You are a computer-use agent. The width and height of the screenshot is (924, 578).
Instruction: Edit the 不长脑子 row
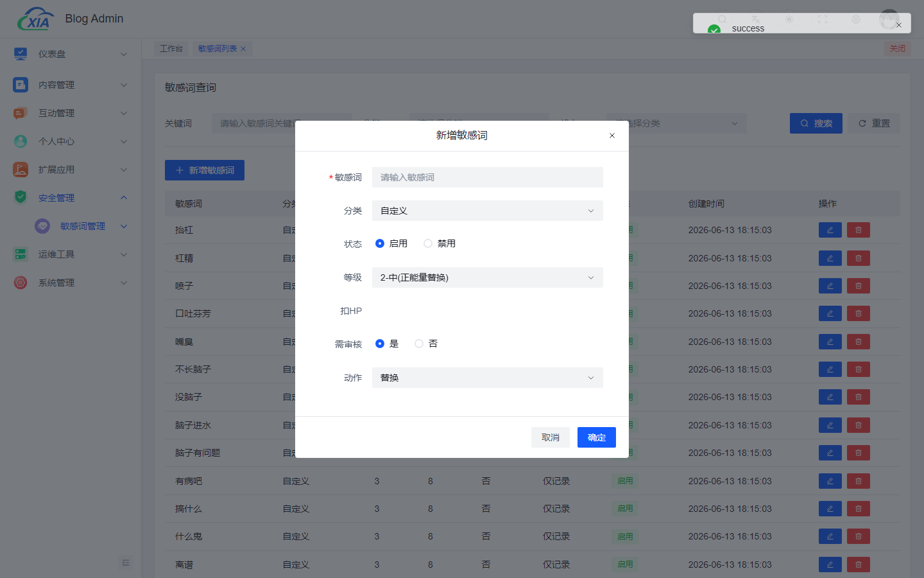pyautogui.click(x=830, y=369)
